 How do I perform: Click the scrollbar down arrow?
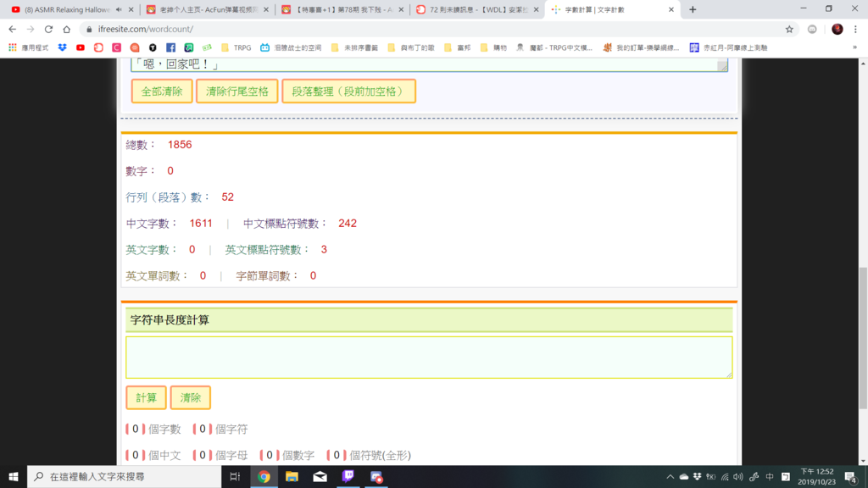863,460
